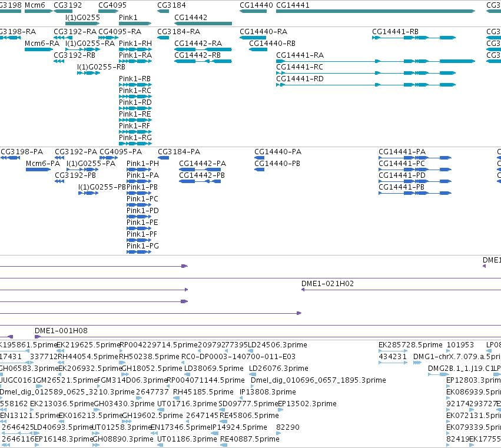Select transcript l(1)G0255-RB label
This screenshot has width=501, height=448.
(101, 67)
